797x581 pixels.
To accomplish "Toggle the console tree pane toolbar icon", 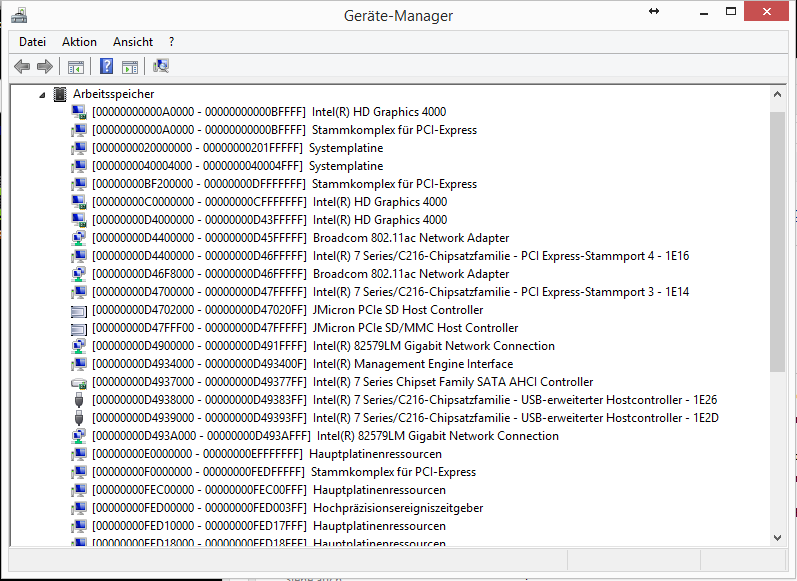I will pos(76,67).
